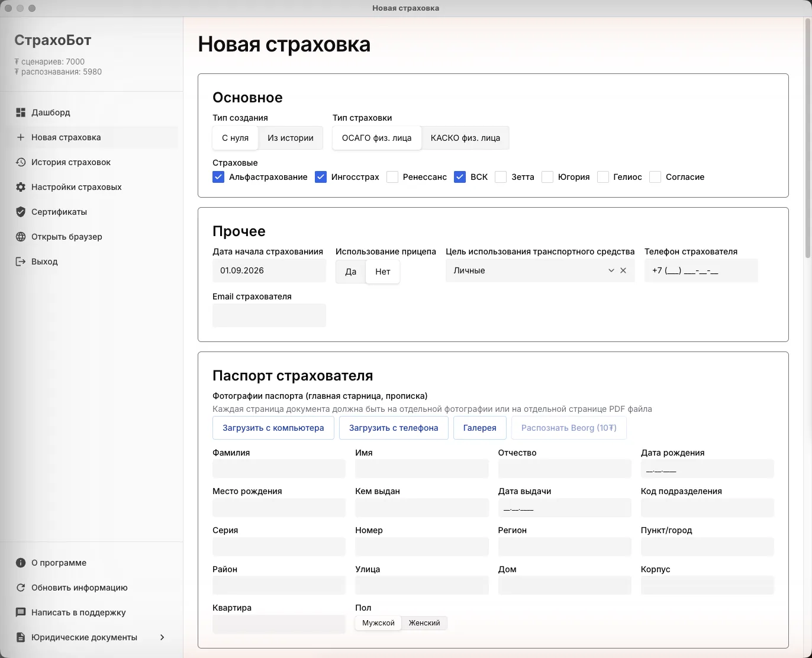Switch to КАСКО физ. лица type
Image resolution: width=812 pixels, height=658 pixels.
[x=465, y=138]
